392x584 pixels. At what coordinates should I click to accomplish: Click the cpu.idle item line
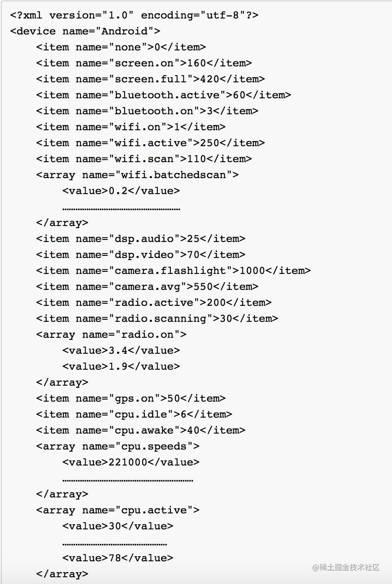(134, 414)
